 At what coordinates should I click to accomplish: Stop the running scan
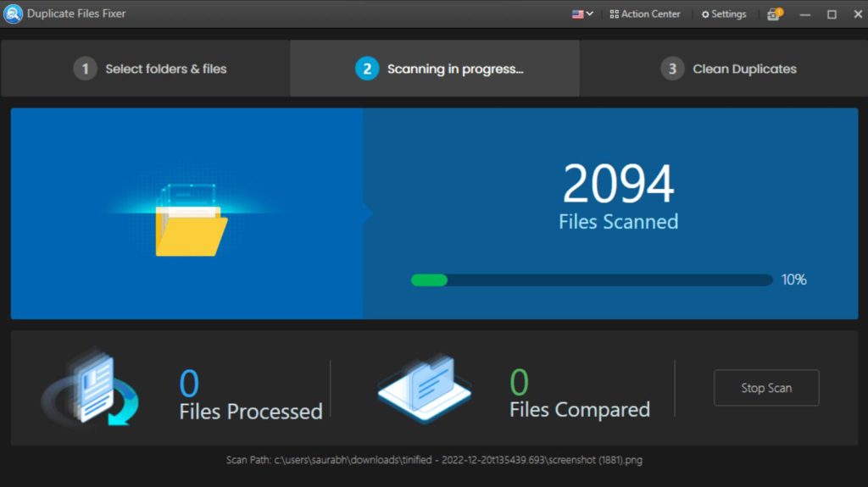point(766,388)
